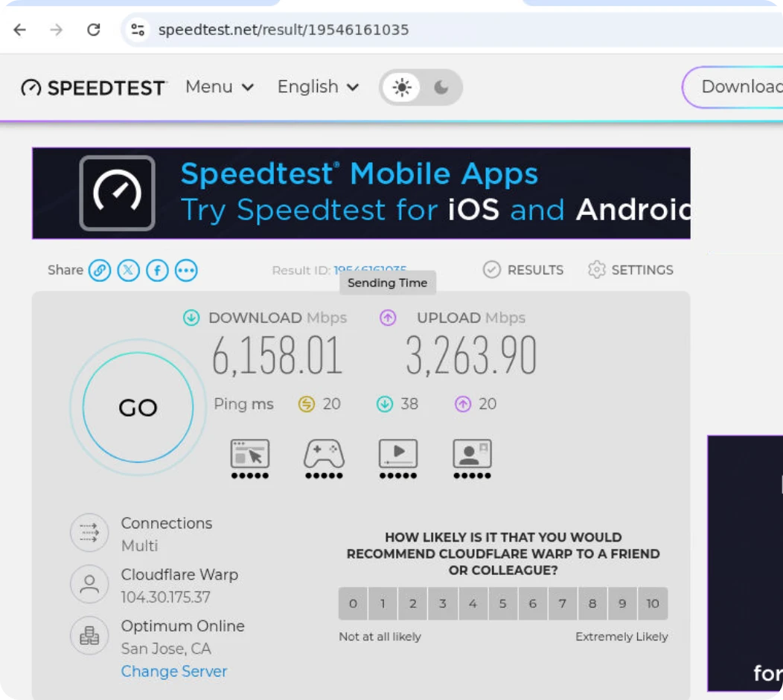Viewport: 783px width, 700px height.
Task: Click the dark side advertisement panel
Action: pos(745,563)
